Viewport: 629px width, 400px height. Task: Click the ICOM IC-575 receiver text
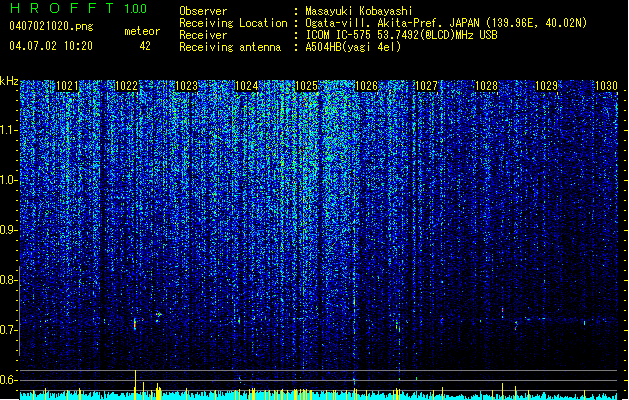pyautogui.click(x=401, y=35)
